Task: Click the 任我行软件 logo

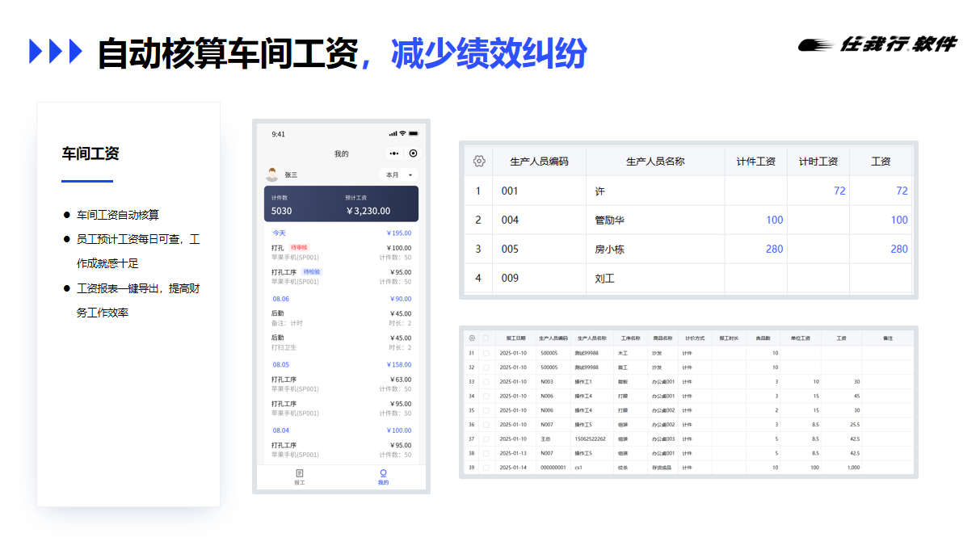Action: 877,45
